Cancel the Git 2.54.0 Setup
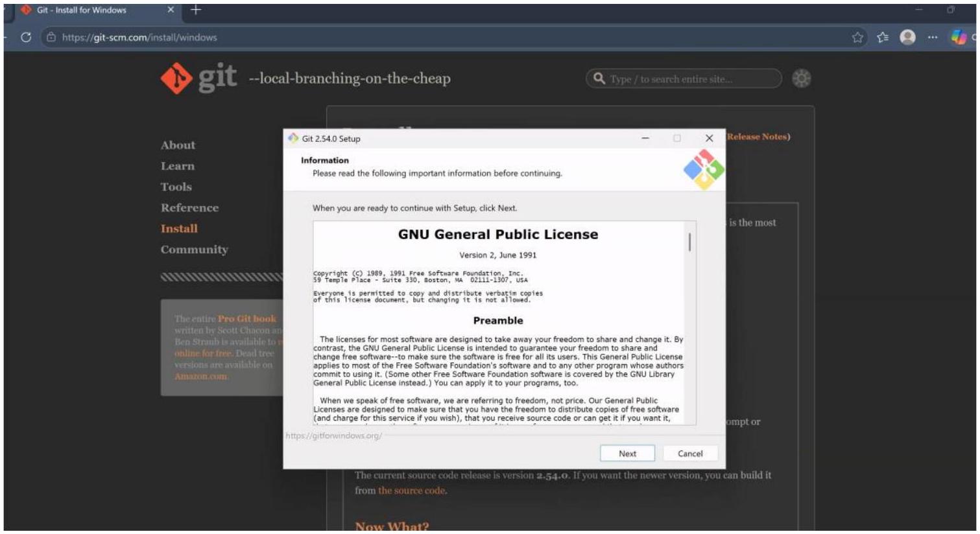Viewport: 980px width, 534px height. coord(690,454)
